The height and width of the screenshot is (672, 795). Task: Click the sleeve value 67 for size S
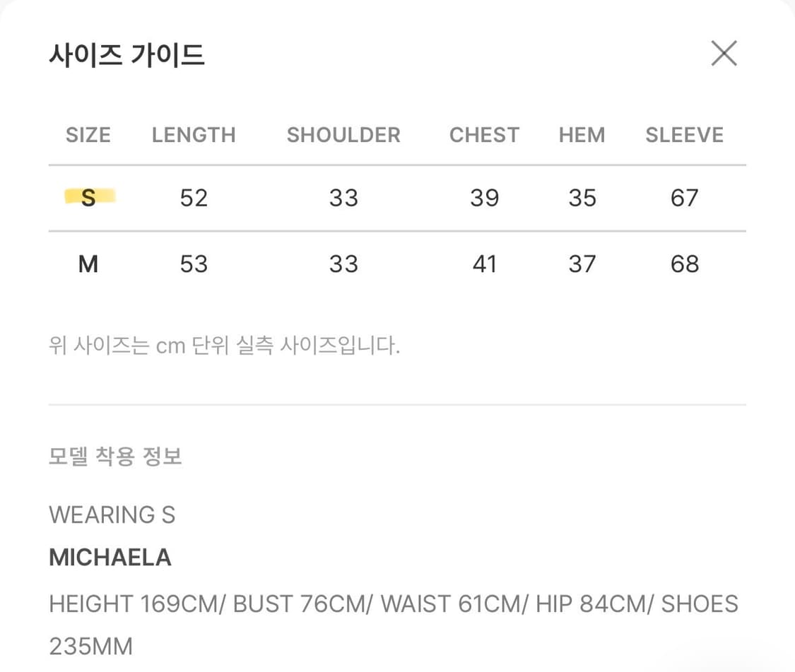(x=684, y=199)
